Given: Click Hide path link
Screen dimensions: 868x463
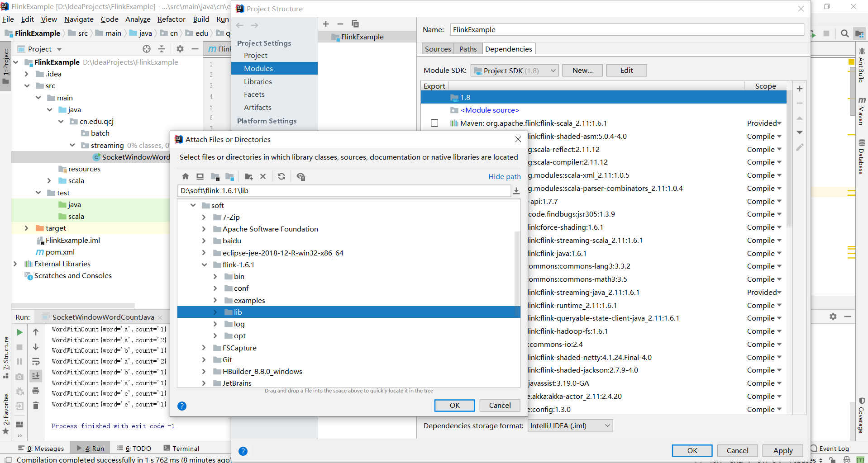Looking at the screenshot, I should click(504, 176).
